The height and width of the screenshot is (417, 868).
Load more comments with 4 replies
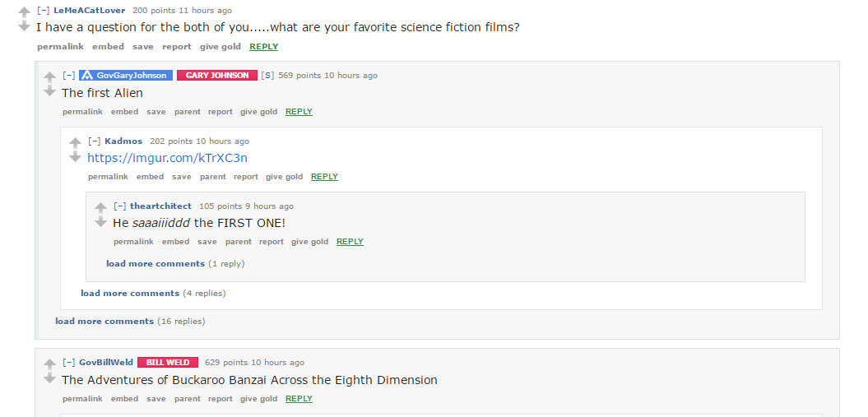pyautogui.click(x=130, y=293)
